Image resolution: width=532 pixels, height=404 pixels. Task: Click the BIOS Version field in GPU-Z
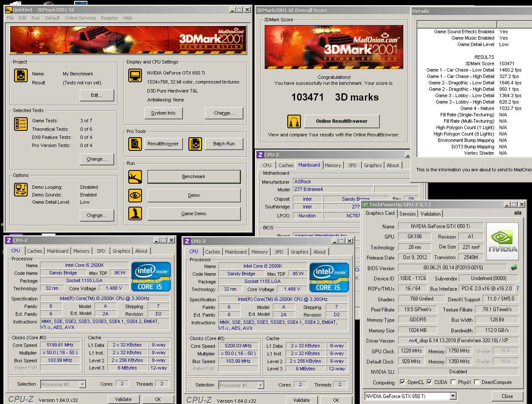click(453, 268)
